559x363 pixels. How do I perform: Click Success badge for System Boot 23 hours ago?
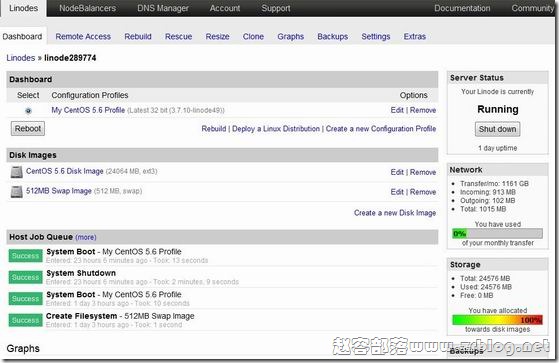(x=25, y=256)
